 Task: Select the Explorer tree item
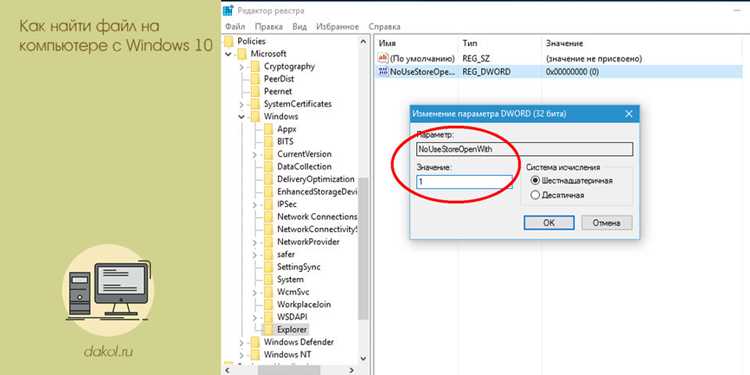292,330
